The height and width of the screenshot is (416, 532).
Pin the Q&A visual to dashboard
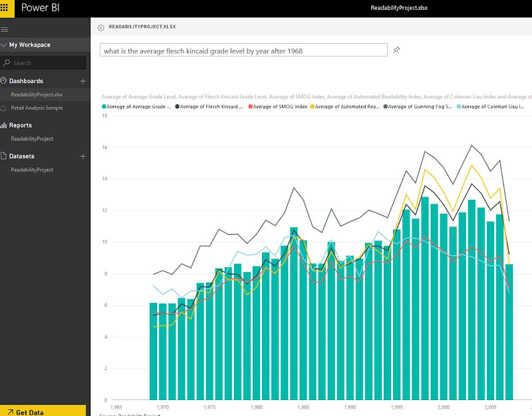[396, 51]
